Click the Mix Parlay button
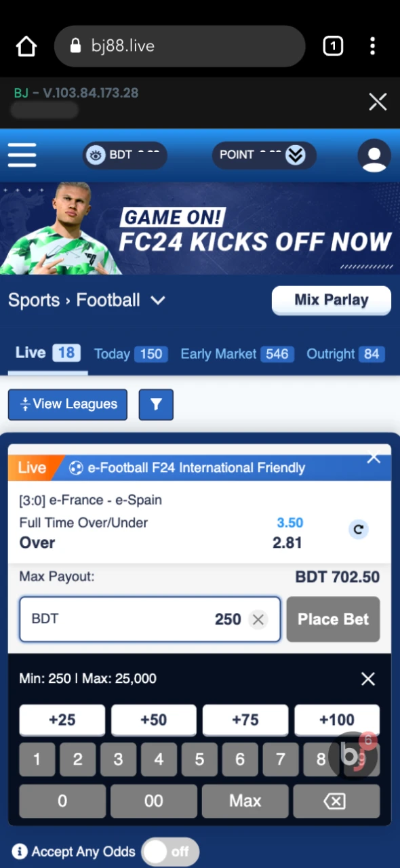The height and width of the screenshot is (868, 400). point(332,300)
